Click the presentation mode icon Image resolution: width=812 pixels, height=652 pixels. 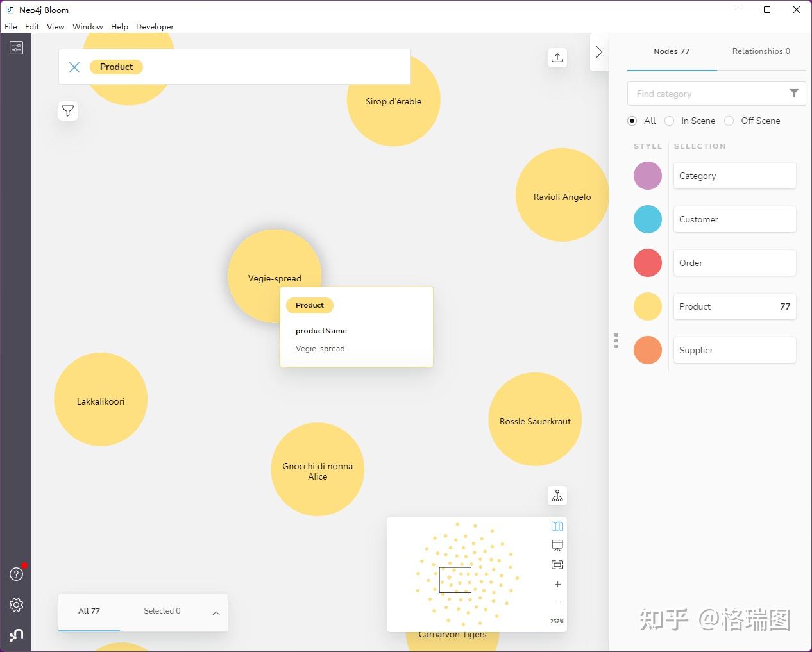(557, 546)
